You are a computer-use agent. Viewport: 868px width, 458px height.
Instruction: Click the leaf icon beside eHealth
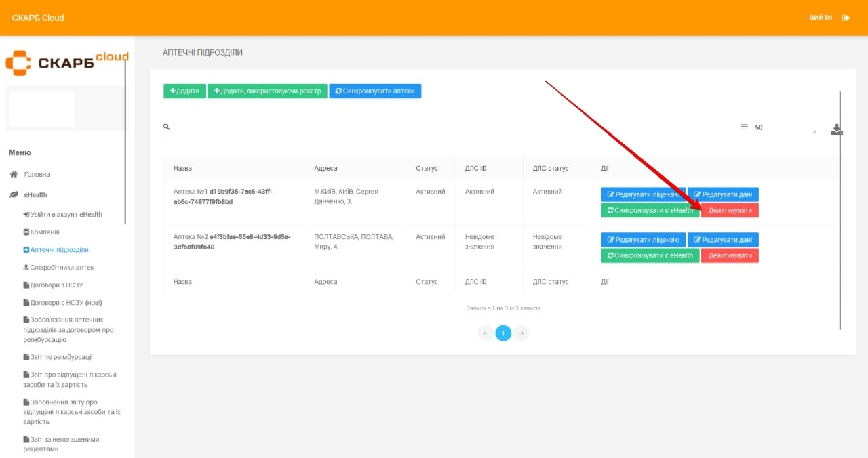click(14, 194)
